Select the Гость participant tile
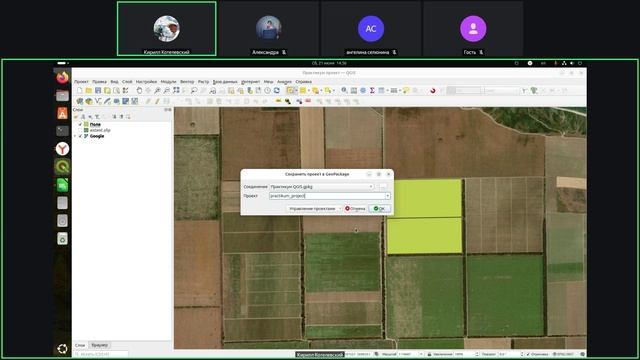 [473, 29]
